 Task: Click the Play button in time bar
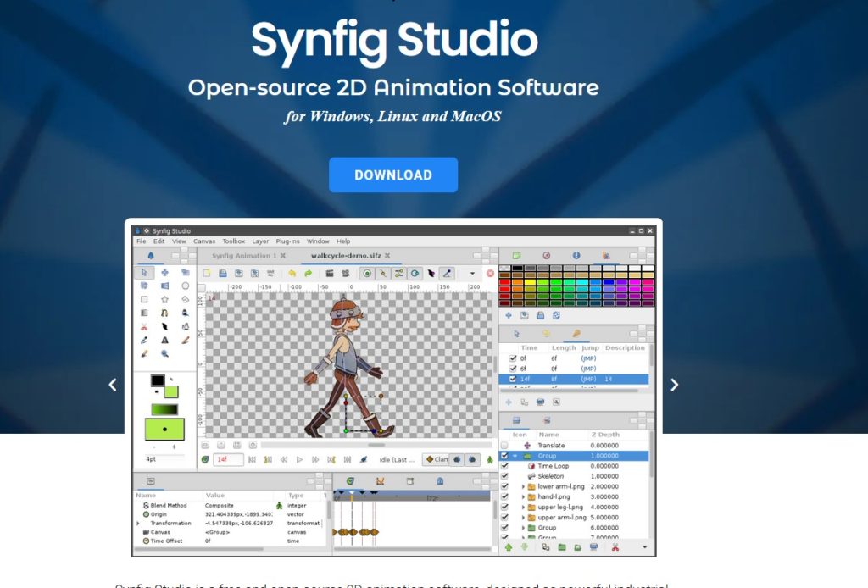pyautogui.click(x=299, y=460)
